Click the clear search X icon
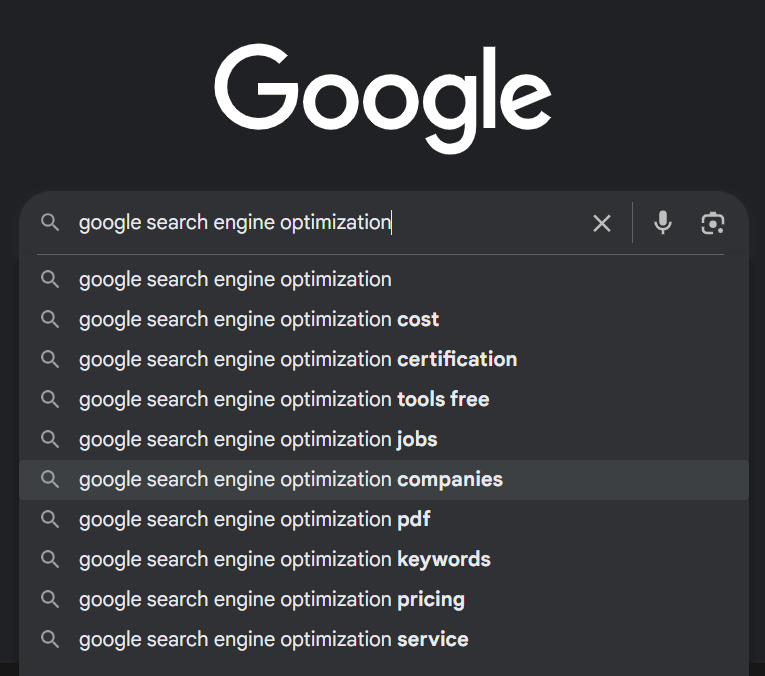Screen dimensions: 765x676 [601, 223]
